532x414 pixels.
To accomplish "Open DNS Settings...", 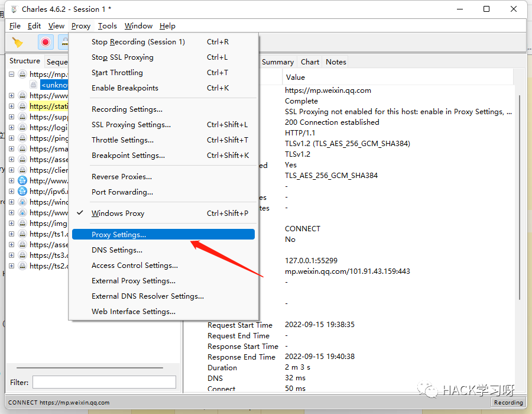I will pos(163,250).
